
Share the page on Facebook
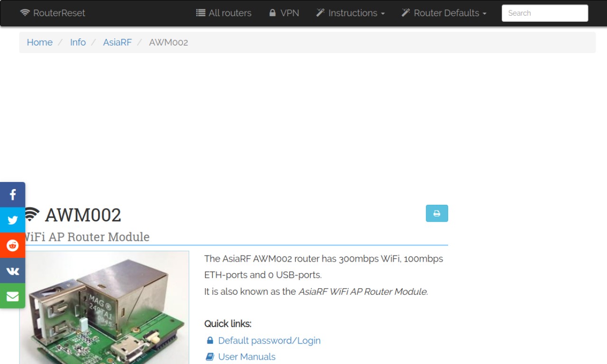(x=12, y=195)
